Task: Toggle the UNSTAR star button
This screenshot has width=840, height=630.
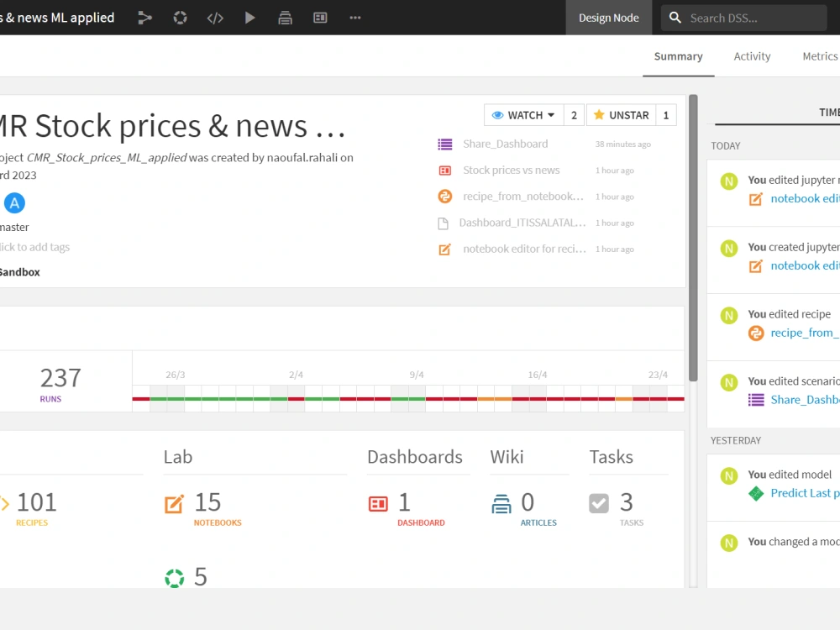Action: [x=621, y=115]
